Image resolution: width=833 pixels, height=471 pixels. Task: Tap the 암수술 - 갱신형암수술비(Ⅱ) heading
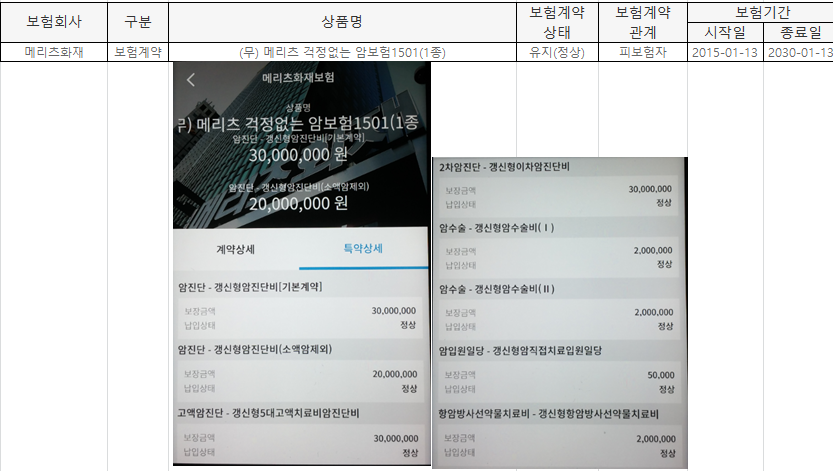click(x=497, y=289)
